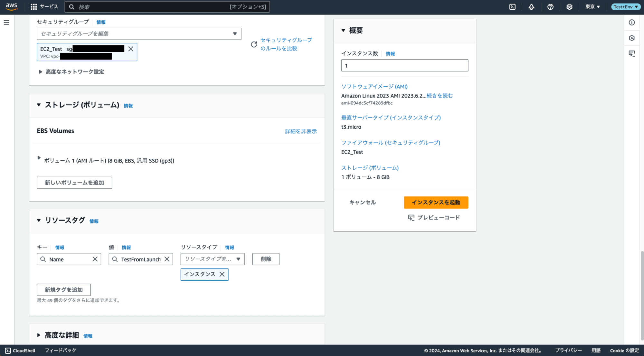Clear the Name key field
The width and height of the screenshot is (644, 356).
click(x=95, y=259)
